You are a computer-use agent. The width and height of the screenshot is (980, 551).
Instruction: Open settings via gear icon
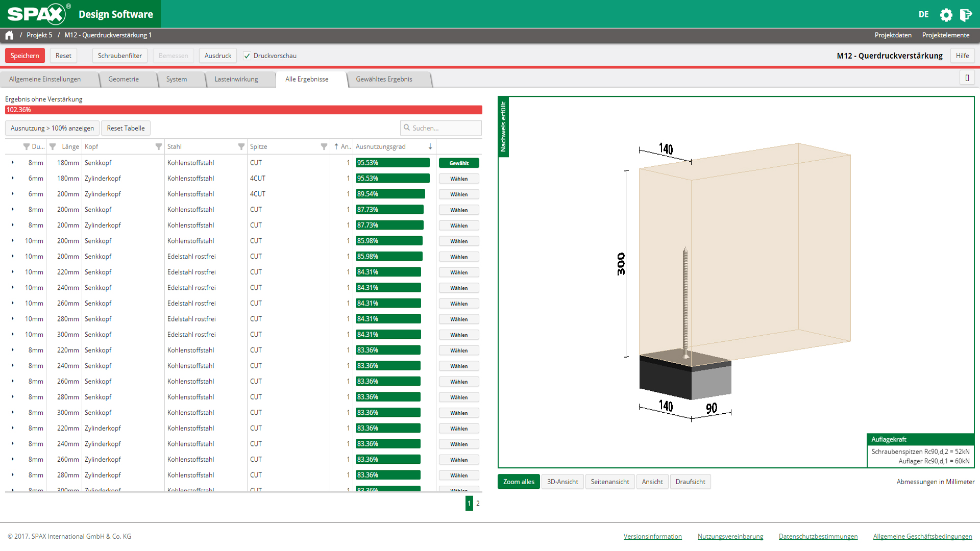tap(946, 15)
